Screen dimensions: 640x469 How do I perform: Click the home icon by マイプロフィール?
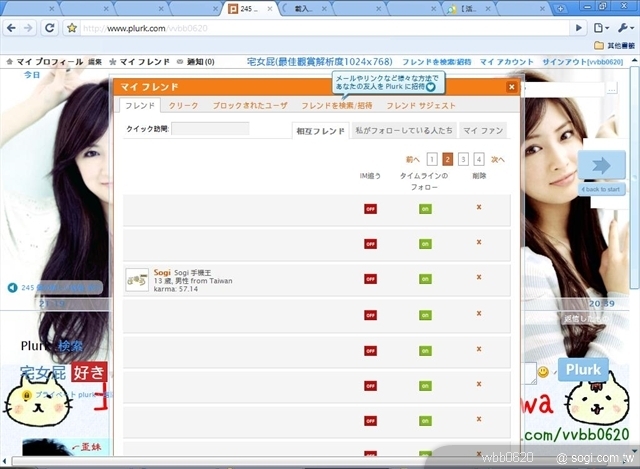pyautogui.click(x=9, y=62)
